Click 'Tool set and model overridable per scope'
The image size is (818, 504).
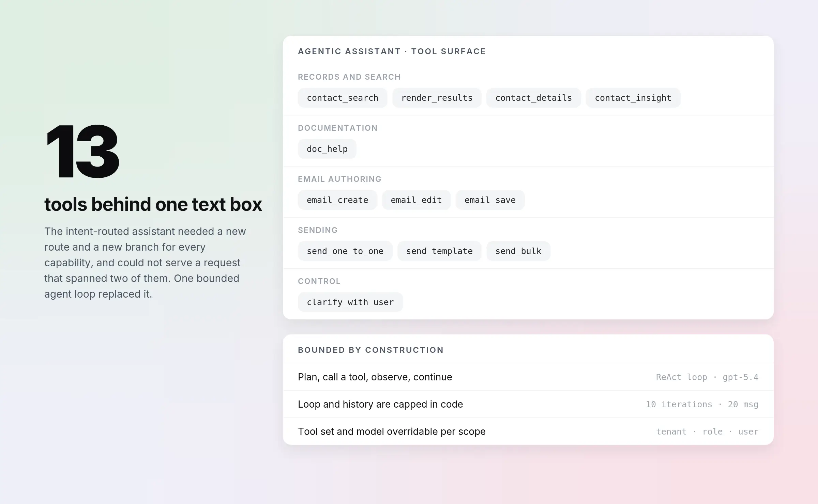point(392,431)
